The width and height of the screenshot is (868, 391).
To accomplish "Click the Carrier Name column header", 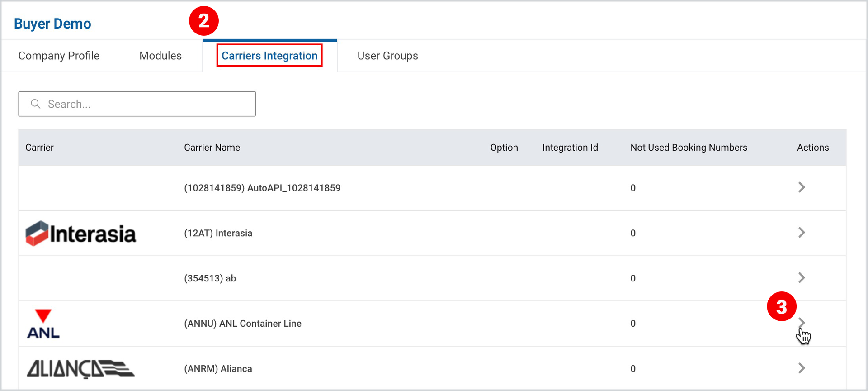I will pos(212,148).
